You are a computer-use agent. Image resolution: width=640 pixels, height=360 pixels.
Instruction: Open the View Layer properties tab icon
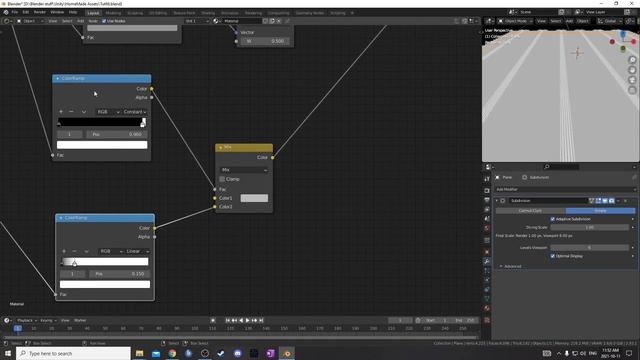tap(487, 209)
